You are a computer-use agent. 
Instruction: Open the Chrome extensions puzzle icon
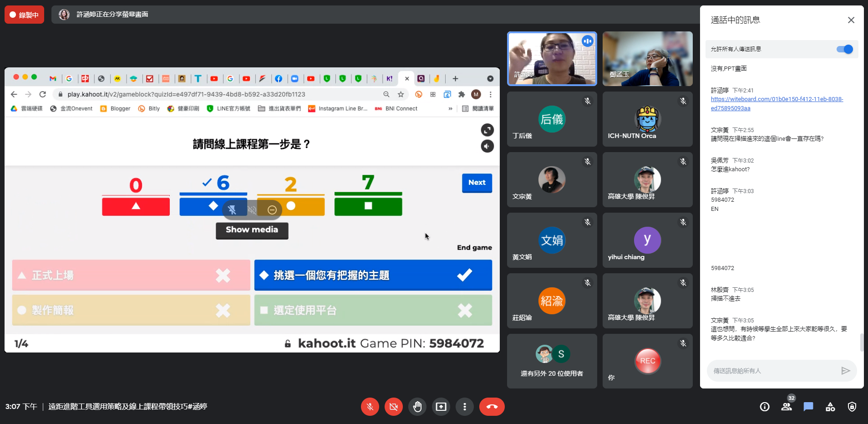tap(462, 94)
